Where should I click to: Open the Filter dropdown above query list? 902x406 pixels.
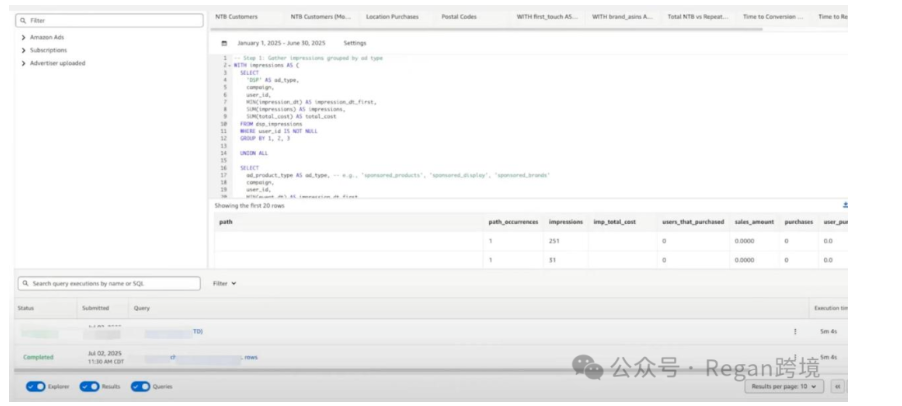[224, 284]
